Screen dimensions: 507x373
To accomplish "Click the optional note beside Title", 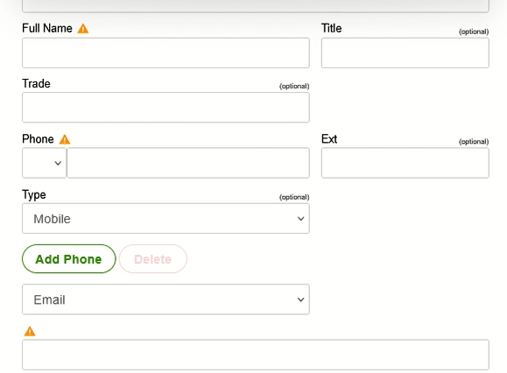I will coord(474,32).
